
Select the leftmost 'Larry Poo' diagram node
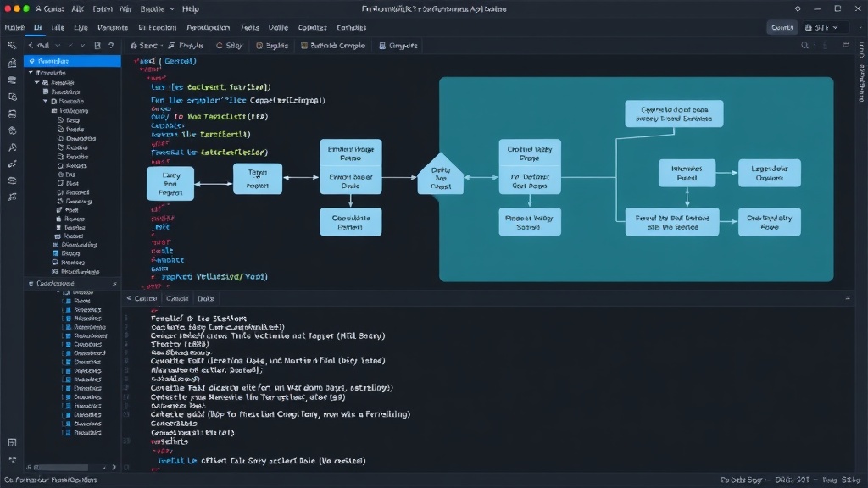click(x=170, y=184)
